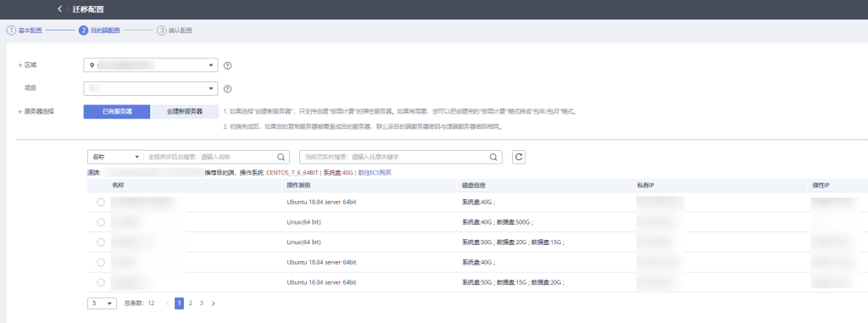Image resolution: width=868 pixels, height=323 pixels.
Task: Select the second Ubuntu 18.04 server radio button
Action: point(101,262)
